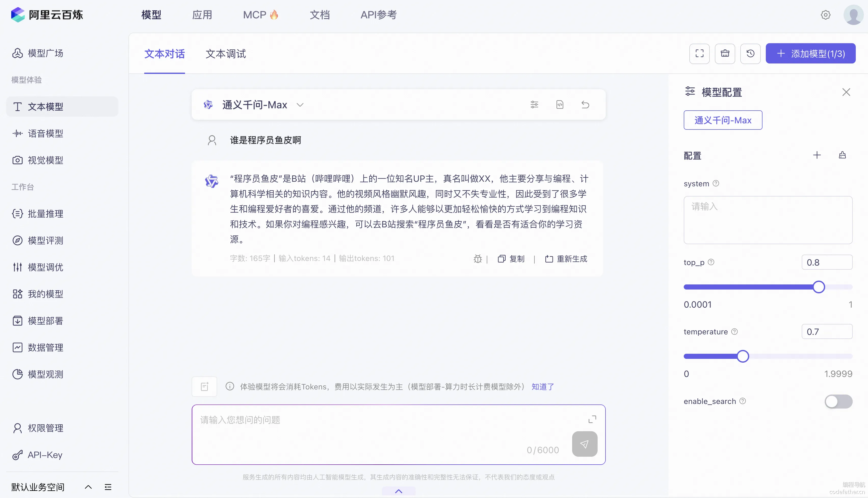Open the settings gear icon

click(826, 15)
